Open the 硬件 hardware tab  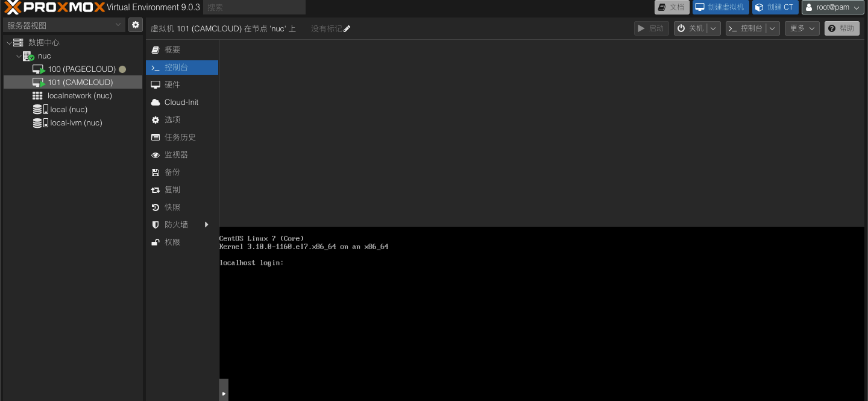[182, 85]
